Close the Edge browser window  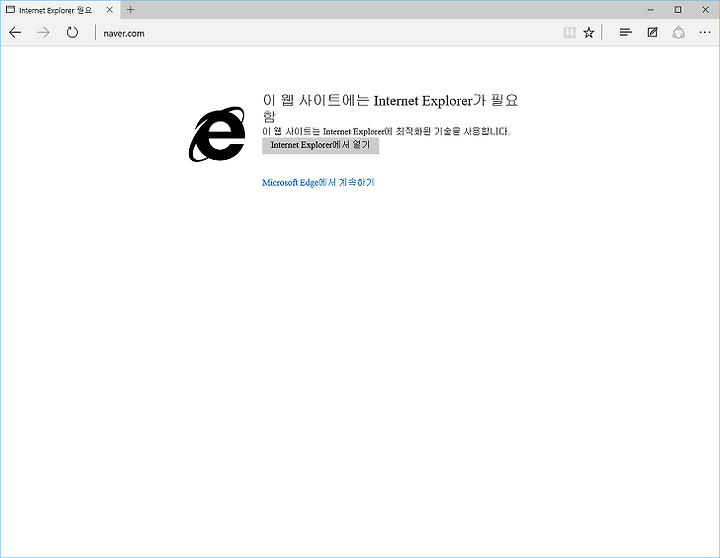[705, 10]
